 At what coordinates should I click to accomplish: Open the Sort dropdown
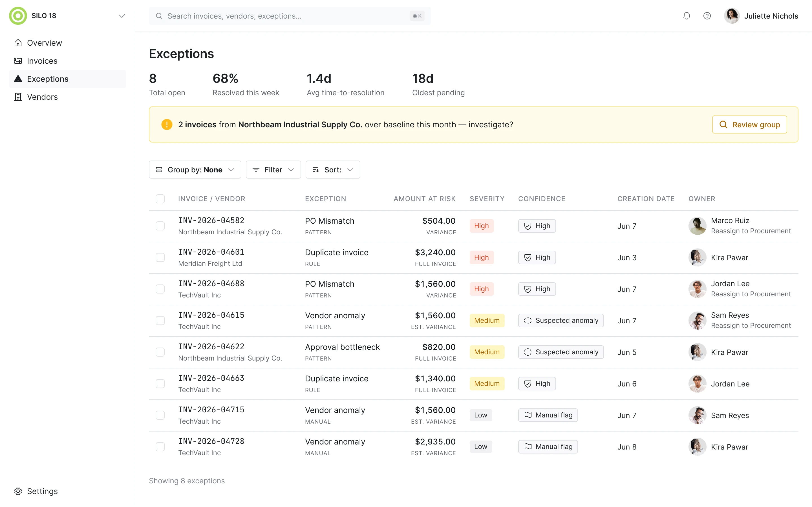click(332, 170)
